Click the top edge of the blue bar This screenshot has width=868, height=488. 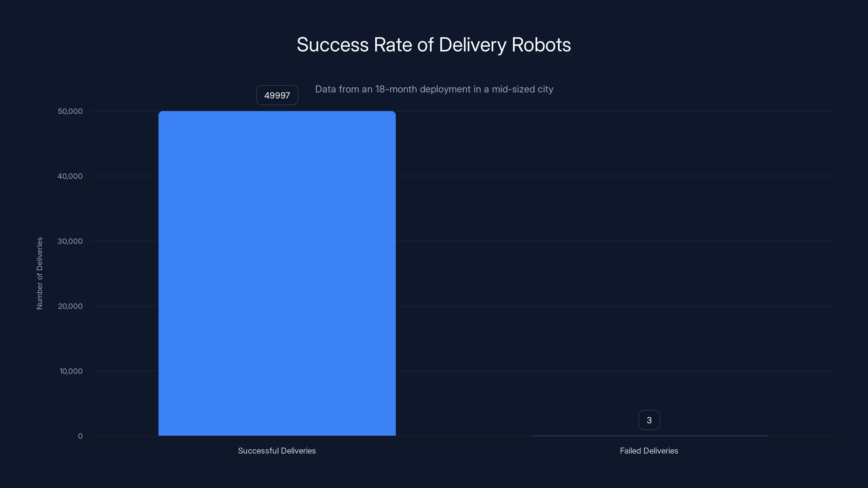click(x=276, y=112)
